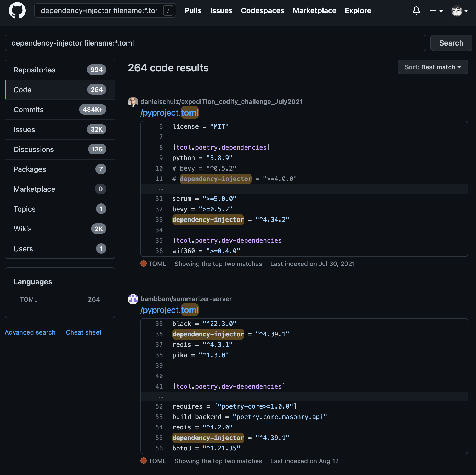Open Marketplace in the header
This screenshot has width=476, height=475.
[x=314, y=10]
